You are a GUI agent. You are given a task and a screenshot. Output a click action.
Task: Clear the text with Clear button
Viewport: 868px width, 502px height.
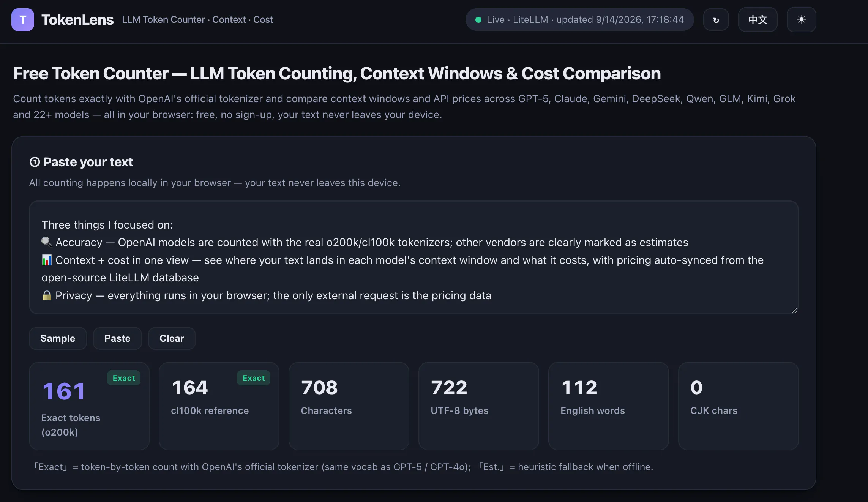pos(172,338)
